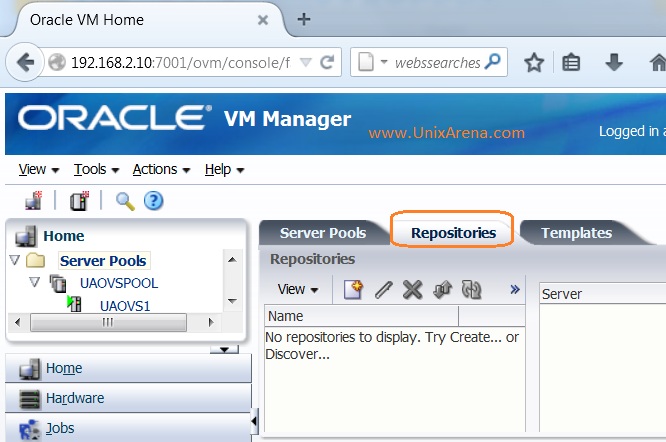The width and height of the screenshot is (666, 442).
Task: Click the tree horizontal scroll right arrow
Action: pyautogui.click(x=211, y=322)
